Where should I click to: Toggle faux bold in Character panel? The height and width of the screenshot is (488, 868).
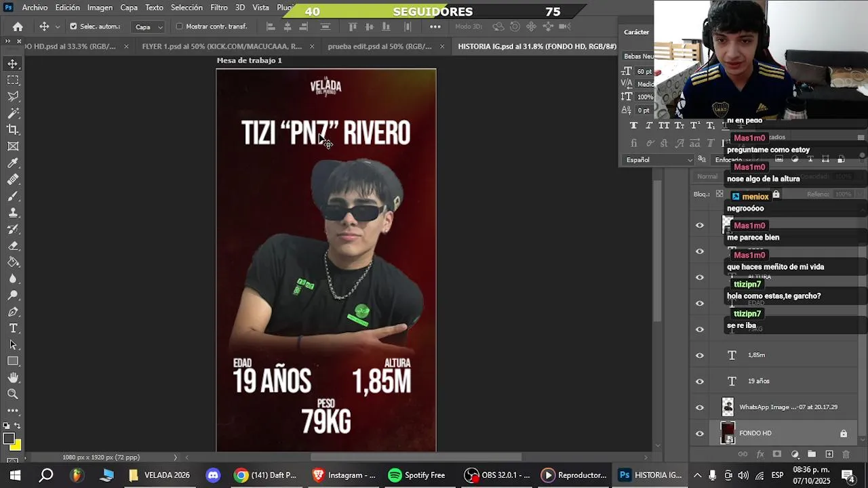pyautogui.click(x=633, y=125)
